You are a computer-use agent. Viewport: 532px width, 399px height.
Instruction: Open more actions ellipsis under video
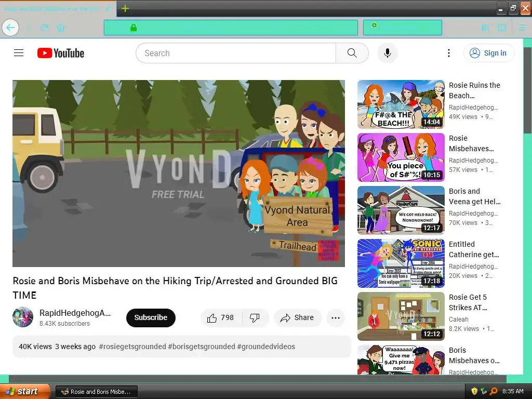coord(336,317)
